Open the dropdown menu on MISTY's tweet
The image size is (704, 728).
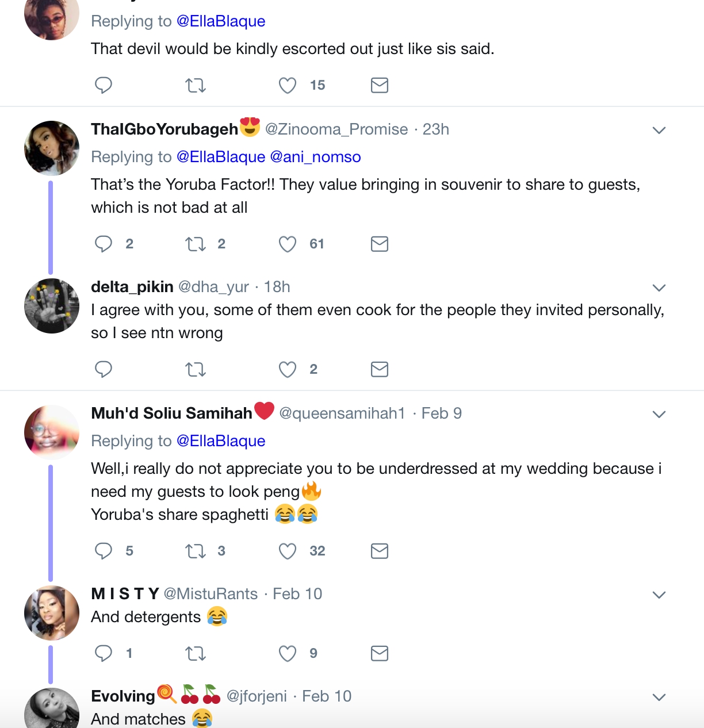point(659,595)
